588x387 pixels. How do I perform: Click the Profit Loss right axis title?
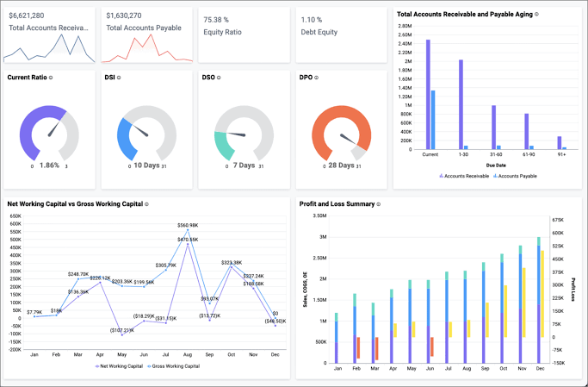click(x=573, y=290)
